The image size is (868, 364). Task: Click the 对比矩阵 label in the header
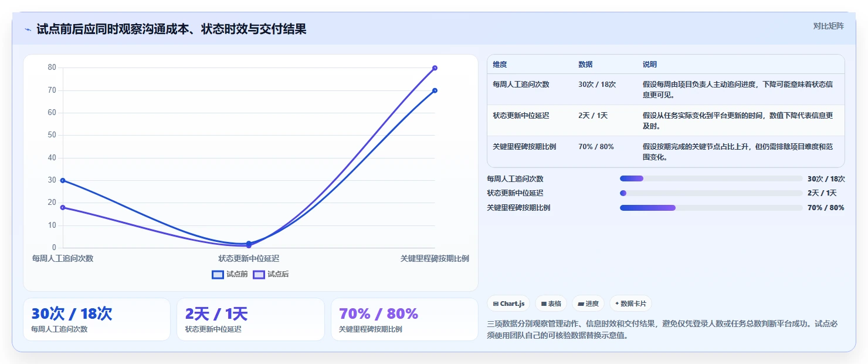[829, 26]
